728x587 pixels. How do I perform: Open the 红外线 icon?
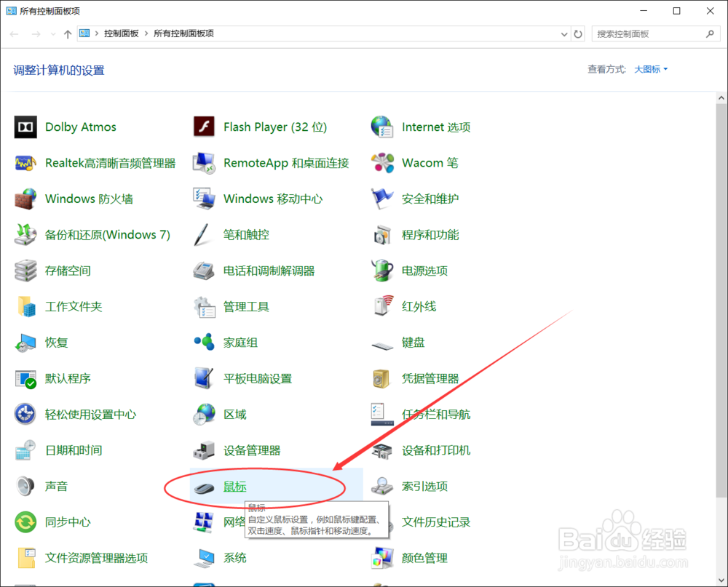(382, 306)
